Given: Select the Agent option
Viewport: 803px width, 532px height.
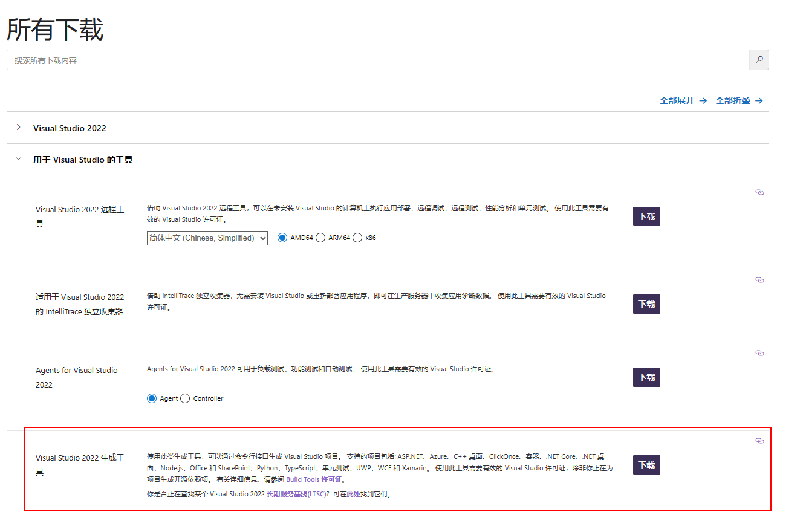Looking at the screenshot, I should [152, 398].
